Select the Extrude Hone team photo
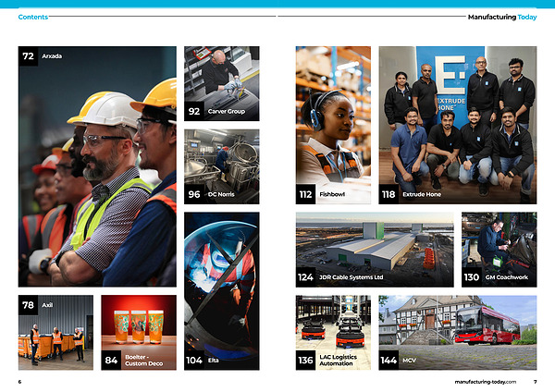The width and height of the screenshot is (555, 392). [x=458, y=125]
